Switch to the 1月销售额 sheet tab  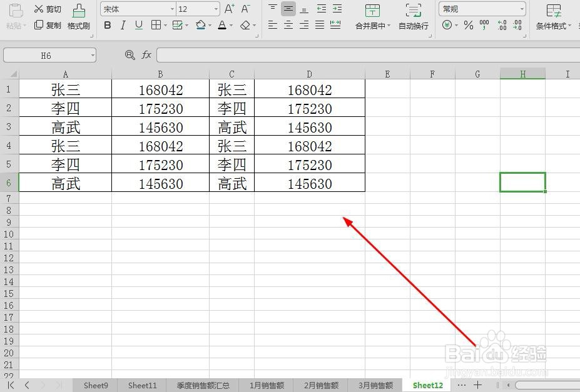click(266, 385)
